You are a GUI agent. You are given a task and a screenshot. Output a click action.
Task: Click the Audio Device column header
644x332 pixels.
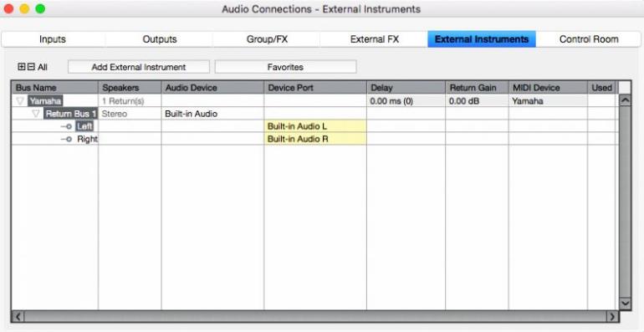pos(212,88)
